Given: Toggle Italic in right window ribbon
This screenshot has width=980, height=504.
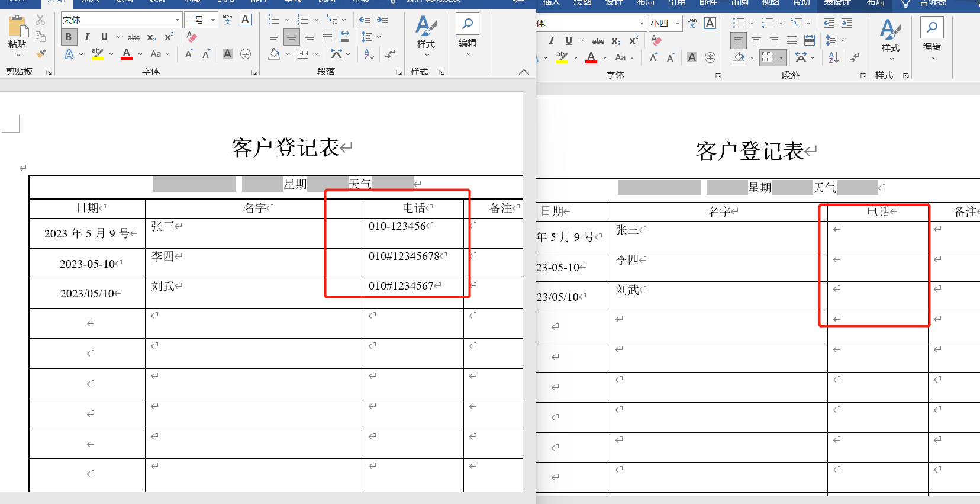Looking at the screenshot, I should coord(552,40).
